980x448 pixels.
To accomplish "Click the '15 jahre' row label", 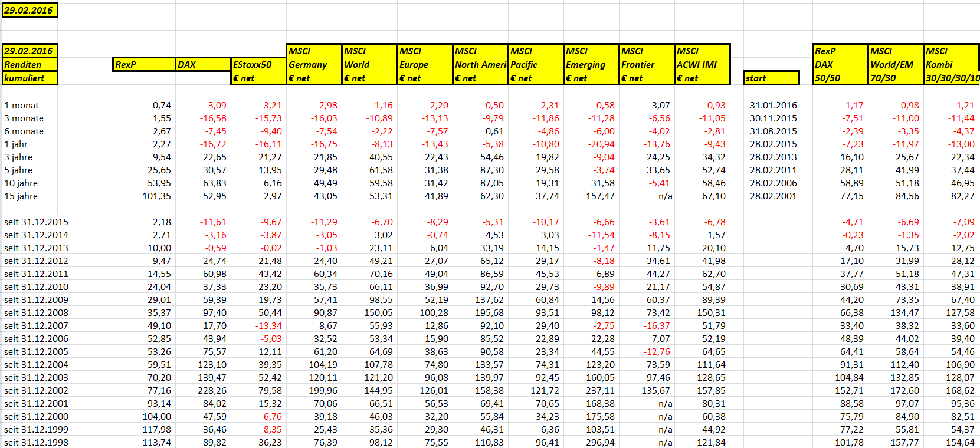I will (x=21, y=196).
